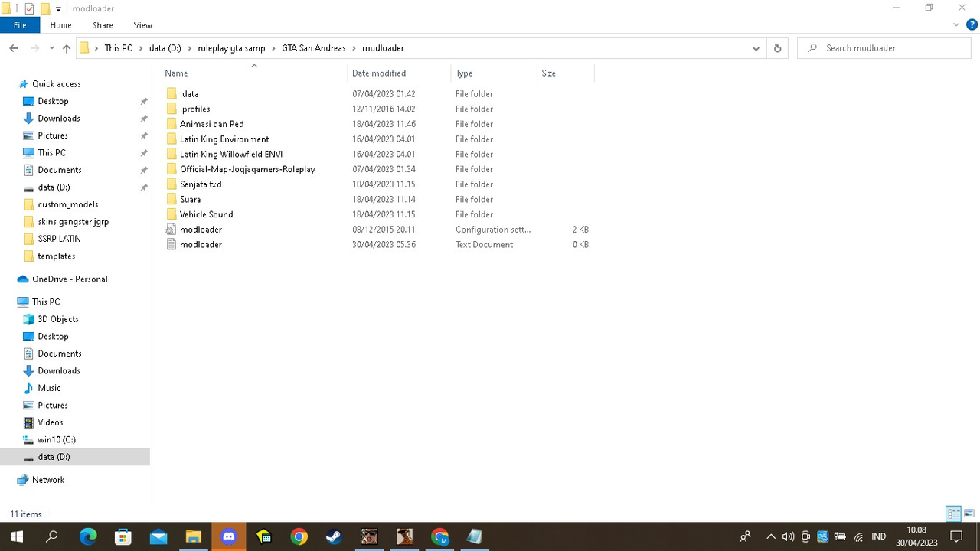
Task: Expand the chevron after GTA San Andreas breadcrumb
Action: [354, 48]
